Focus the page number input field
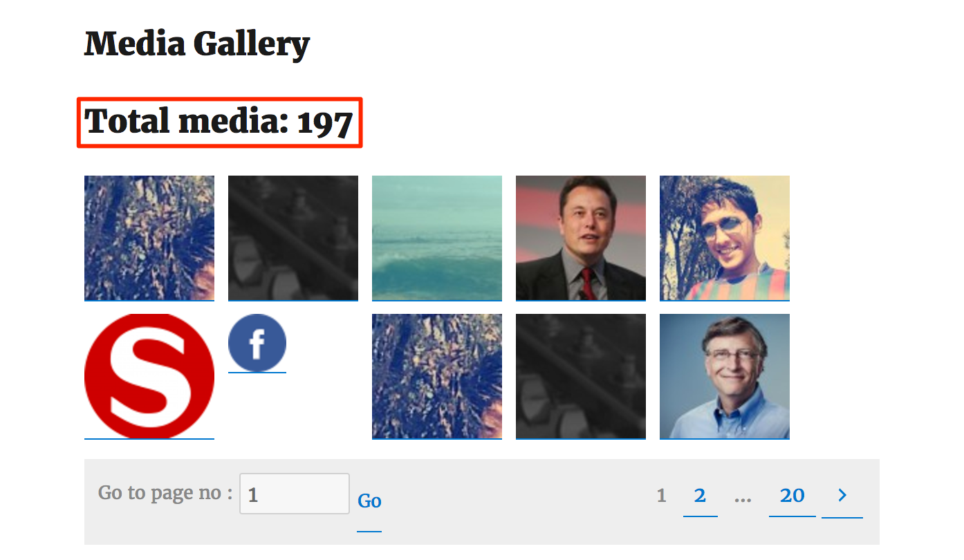964x560 pixels. click(x=294, y=494)
